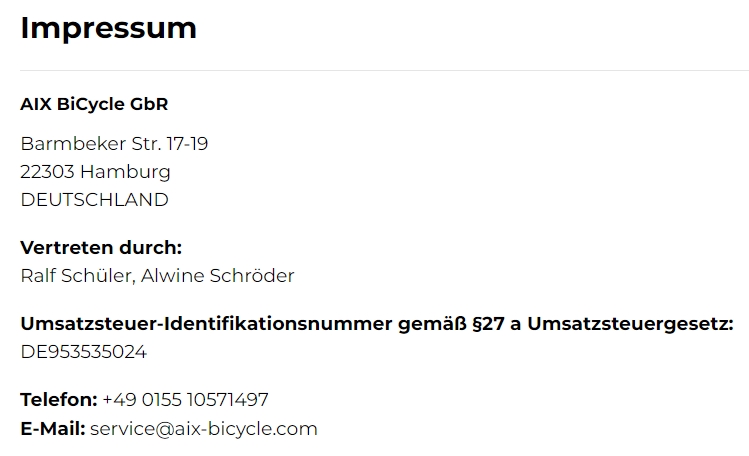Click the horizontal divider below the heading
This screenshot has width=749, height=456.
coord(384,71)
